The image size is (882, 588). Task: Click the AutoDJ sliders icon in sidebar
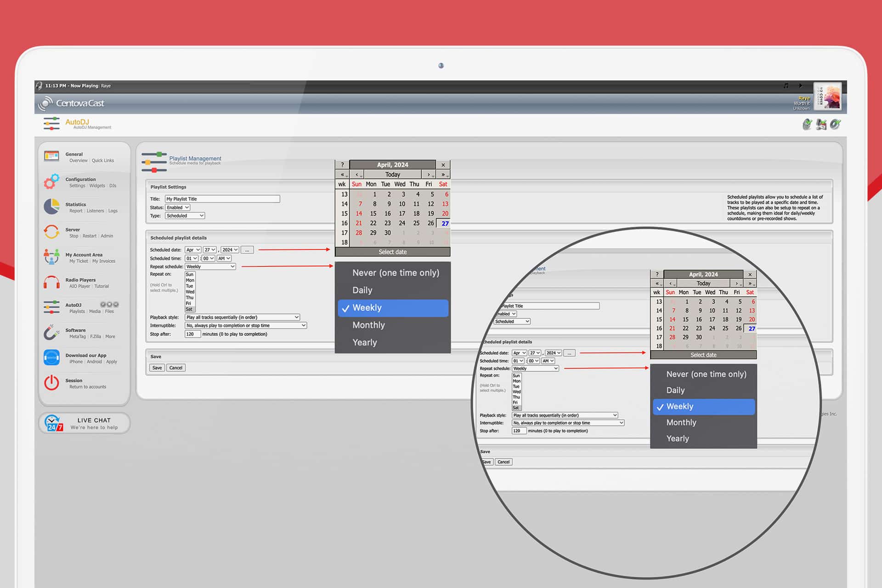pyautogui.click(x=51, y=307)
